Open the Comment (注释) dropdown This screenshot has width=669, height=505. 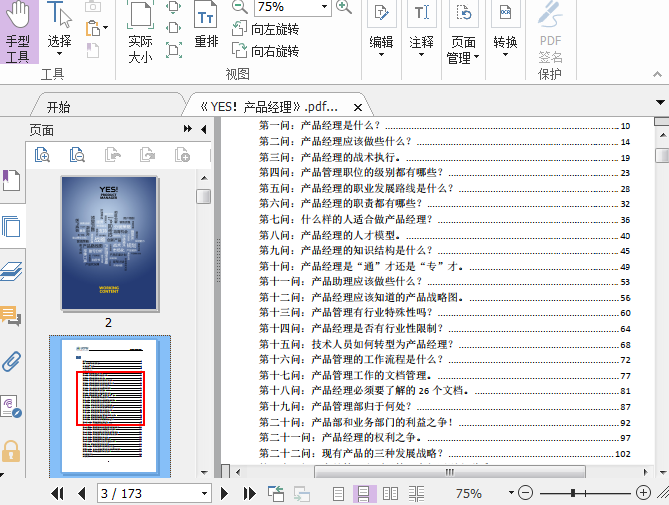(421, 30)
